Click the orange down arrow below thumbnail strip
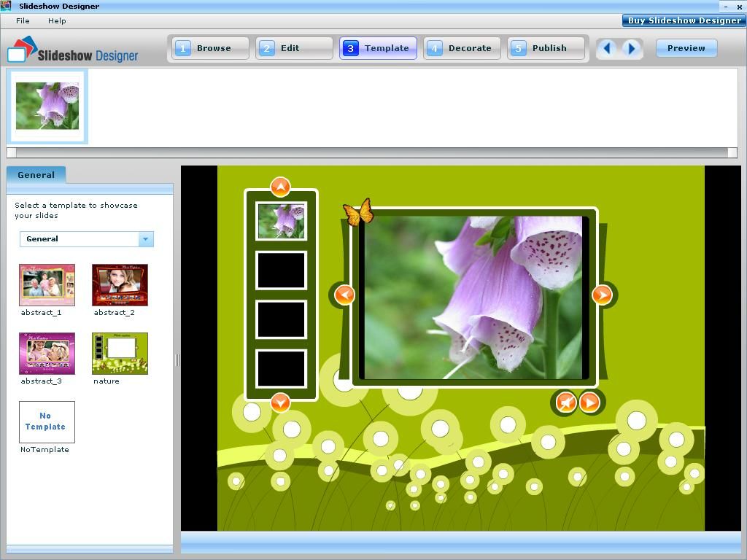Image resolution: width=747 pixels, height=560 pixels. pos(280,402)
